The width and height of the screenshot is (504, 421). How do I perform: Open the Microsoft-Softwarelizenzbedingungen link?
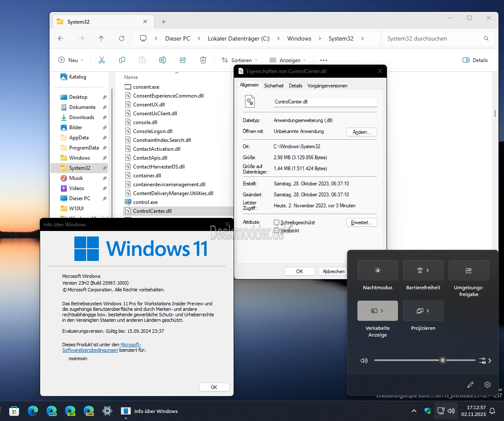click(101, 348)
